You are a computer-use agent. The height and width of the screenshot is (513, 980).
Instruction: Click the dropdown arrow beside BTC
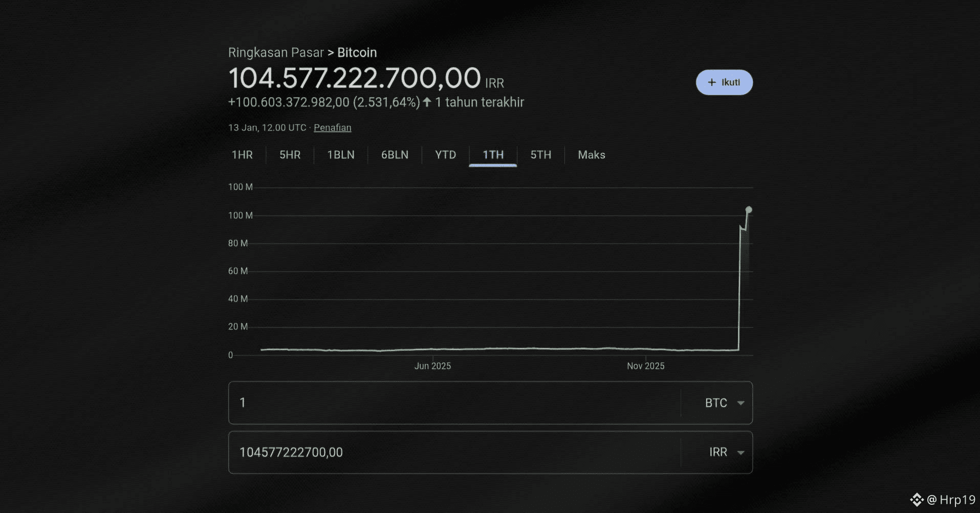point(741,403)
